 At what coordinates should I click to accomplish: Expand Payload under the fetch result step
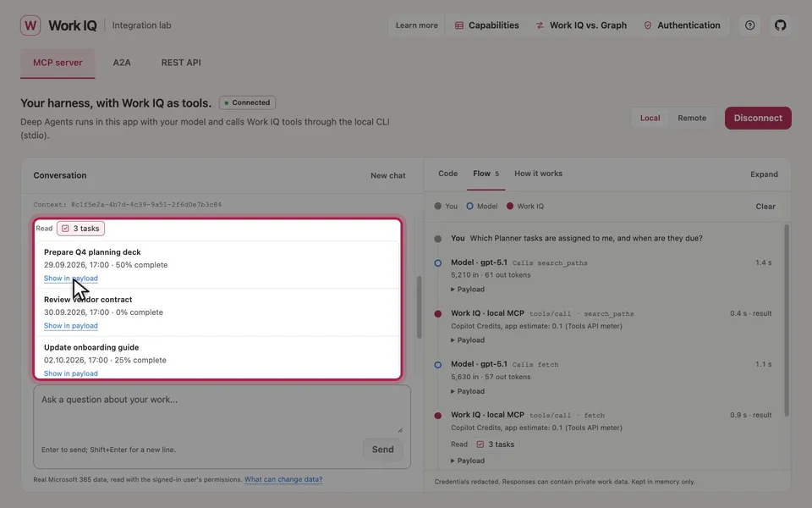(x=468, y=461)
